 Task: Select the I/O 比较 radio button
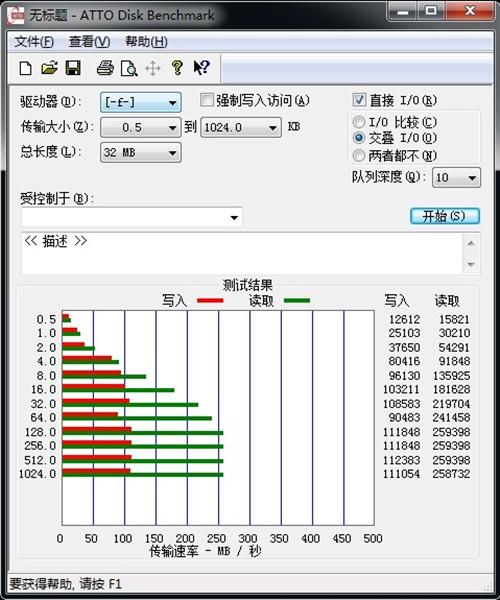(x=358, y=122)
